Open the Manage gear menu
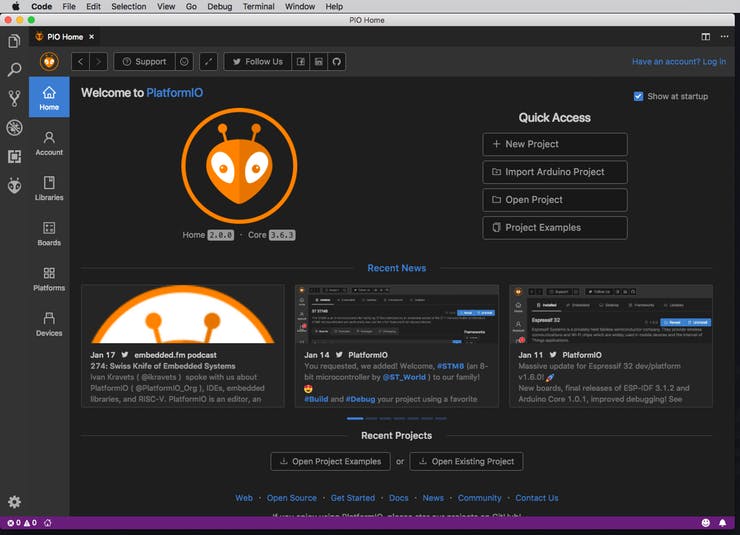 14,502
